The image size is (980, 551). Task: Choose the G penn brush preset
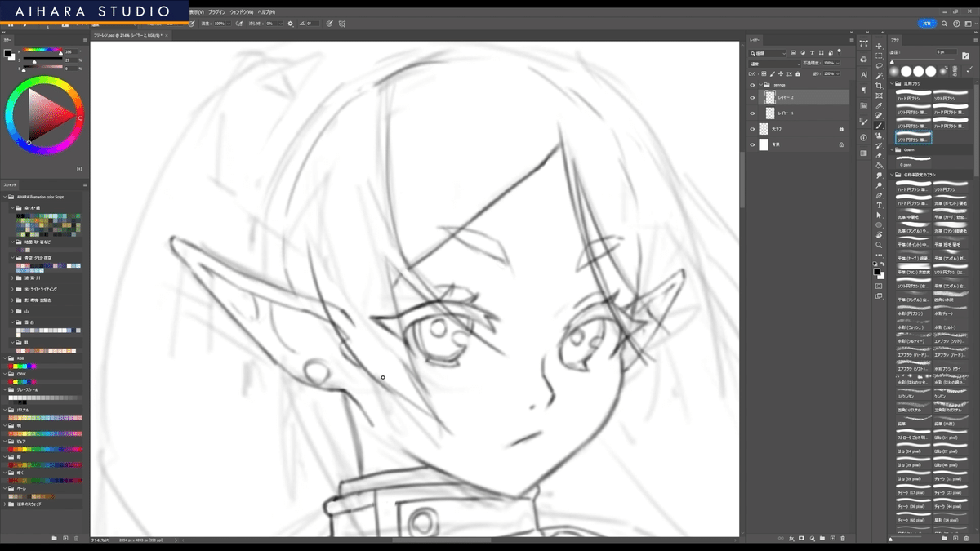pyautogui.click(x=914, y=162)
